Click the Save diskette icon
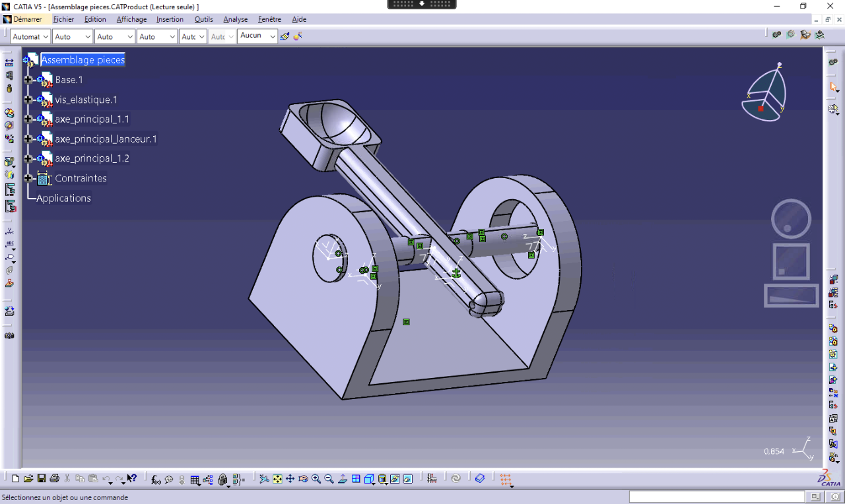Viewport: 845px width, 504px height. coord(41,479)
